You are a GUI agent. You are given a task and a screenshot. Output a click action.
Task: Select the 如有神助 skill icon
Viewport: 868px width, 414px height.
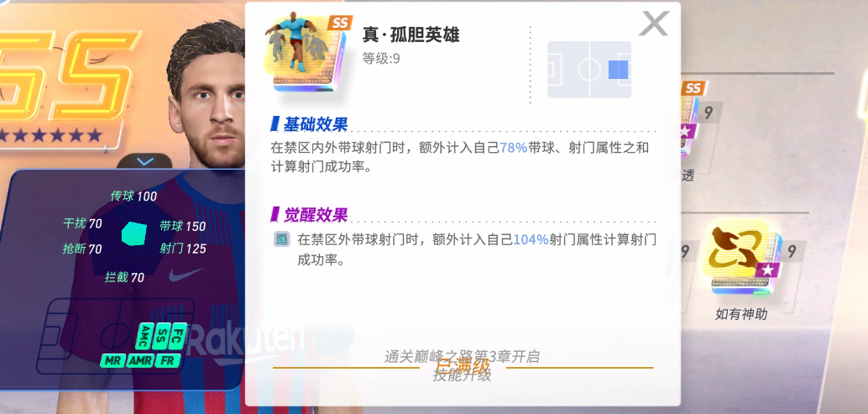tap(742, 259)
